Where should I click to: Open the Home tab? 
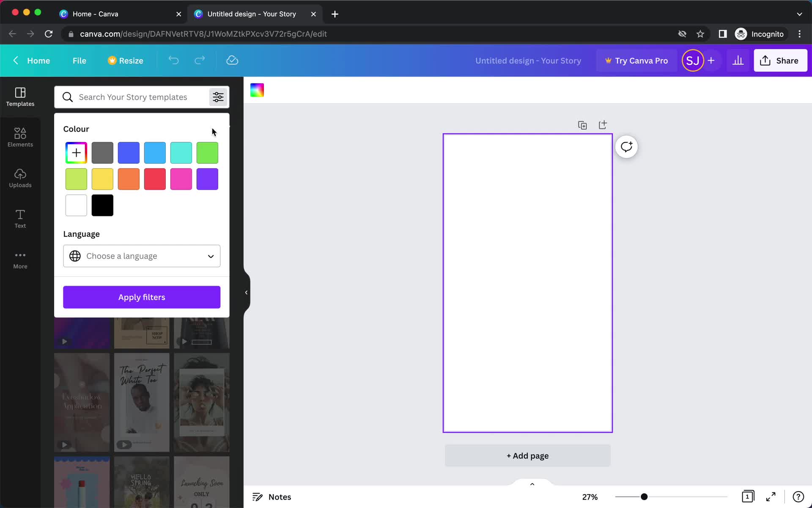tap(95, 13)
